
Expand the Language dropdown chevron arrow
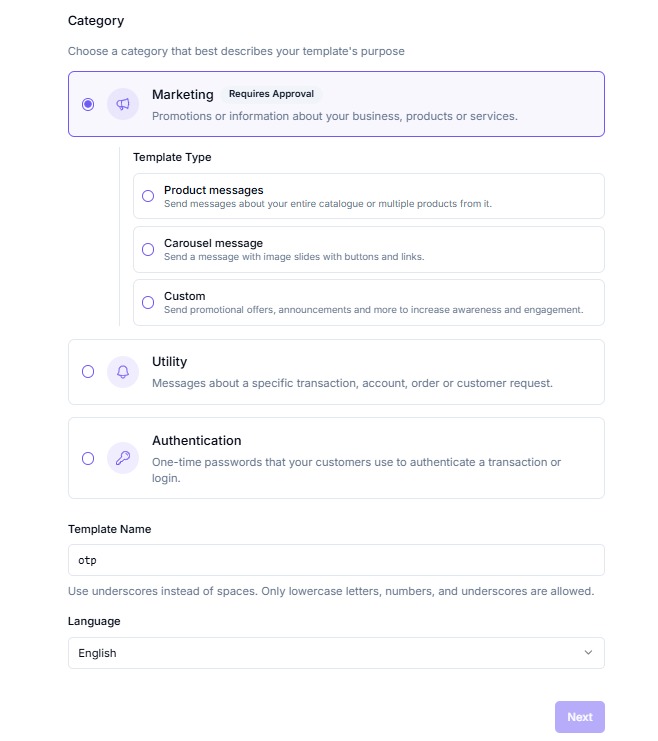(588, 653)
